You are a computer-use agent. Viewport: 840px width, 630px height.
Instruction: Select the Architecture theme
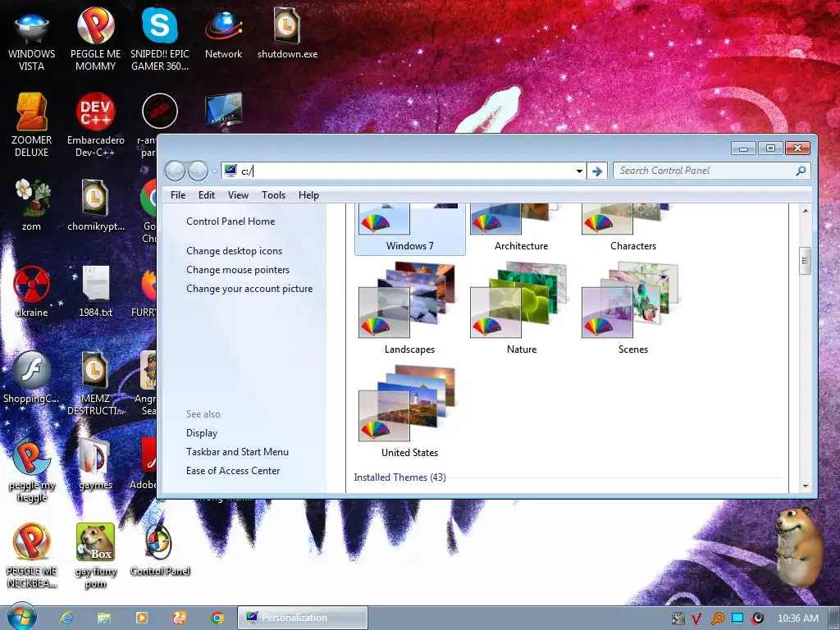[521, 228]
